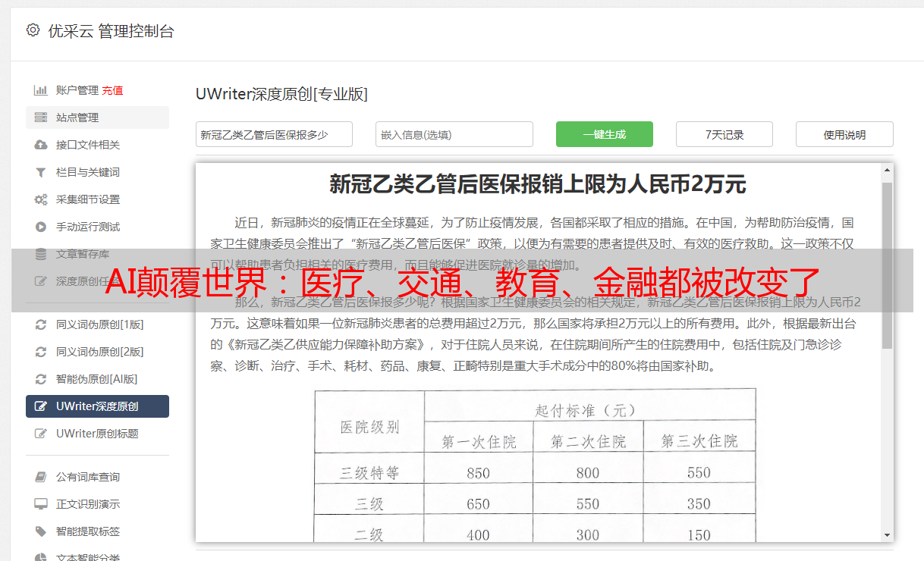
Task: Click the server icon for 站点管理
Action: (x=41, y=118)
